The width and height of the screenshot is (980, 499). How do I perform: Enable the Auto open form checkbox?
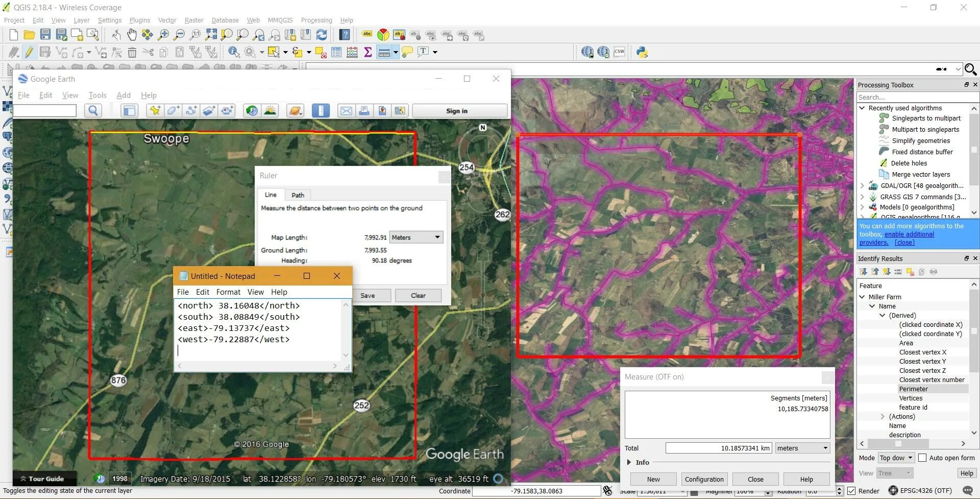tap(922, 458)
